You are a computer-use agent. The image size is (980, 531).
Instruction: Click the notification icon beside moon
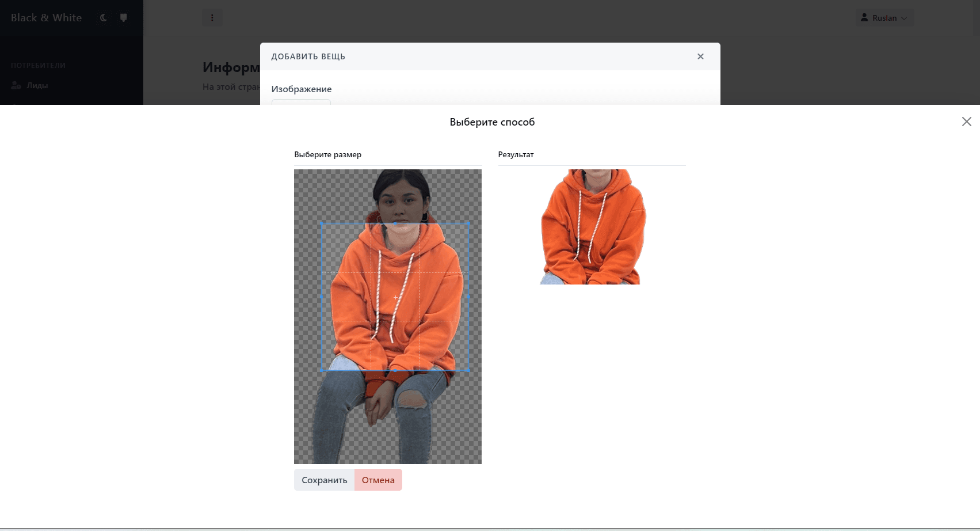[x=123, y=18]
